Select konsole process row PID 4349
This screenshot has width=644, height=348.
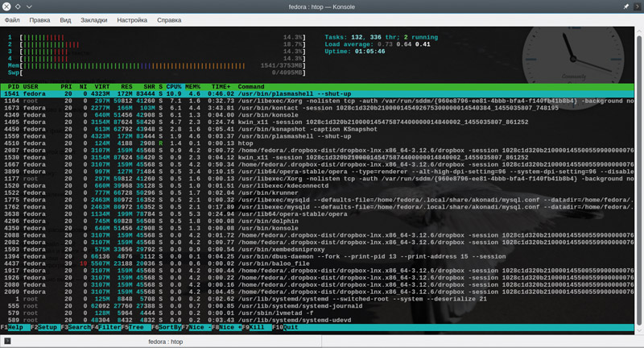pyautogui.click(x=317, y=115)
